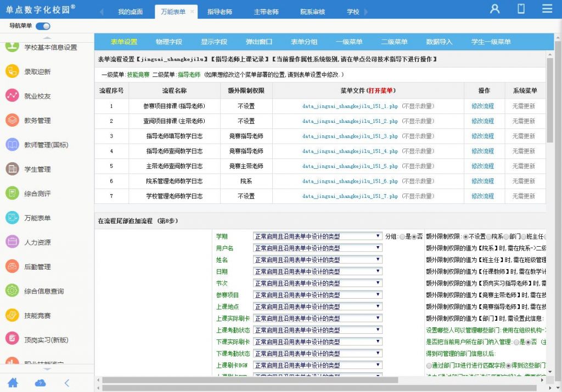
Task: Click the inner horizontal scrollbar thumb
Action: pos(250,380)
